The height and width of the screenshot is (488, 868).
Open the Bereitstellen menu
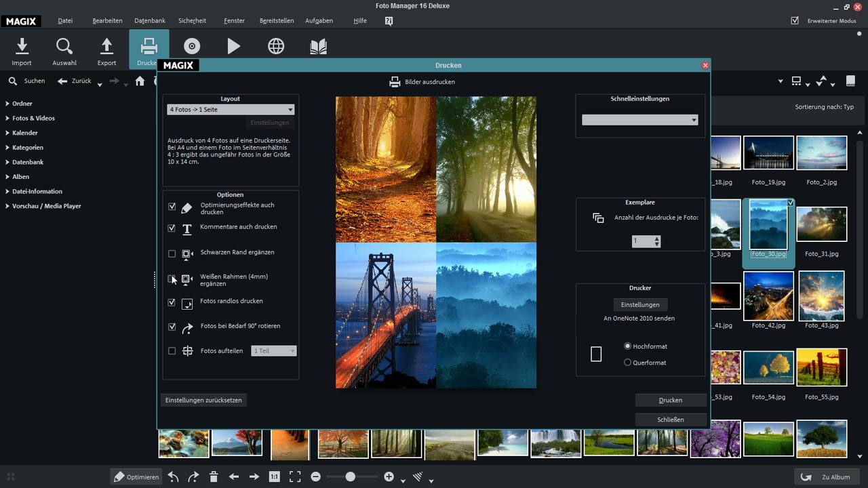pyautogui.click(x=276, y=20)
